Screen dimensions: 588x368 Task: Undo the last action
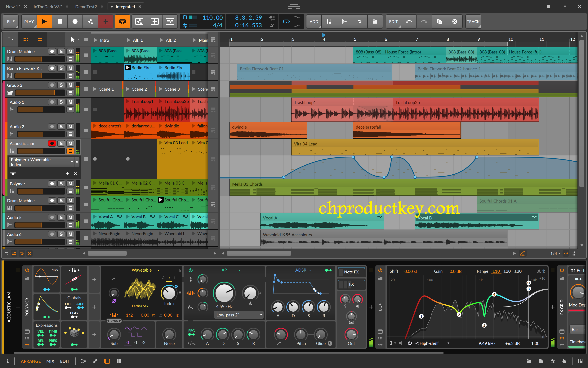pos(409,21)
